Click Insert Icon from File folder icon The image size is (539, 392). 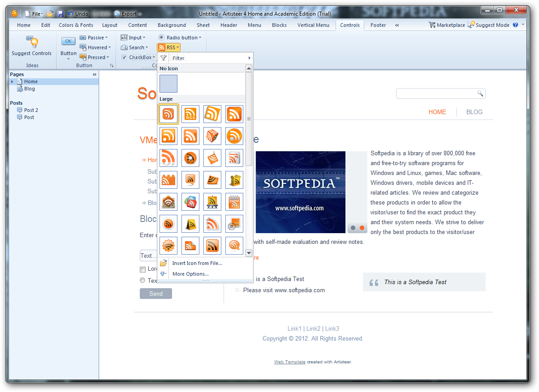coord(164,263)
